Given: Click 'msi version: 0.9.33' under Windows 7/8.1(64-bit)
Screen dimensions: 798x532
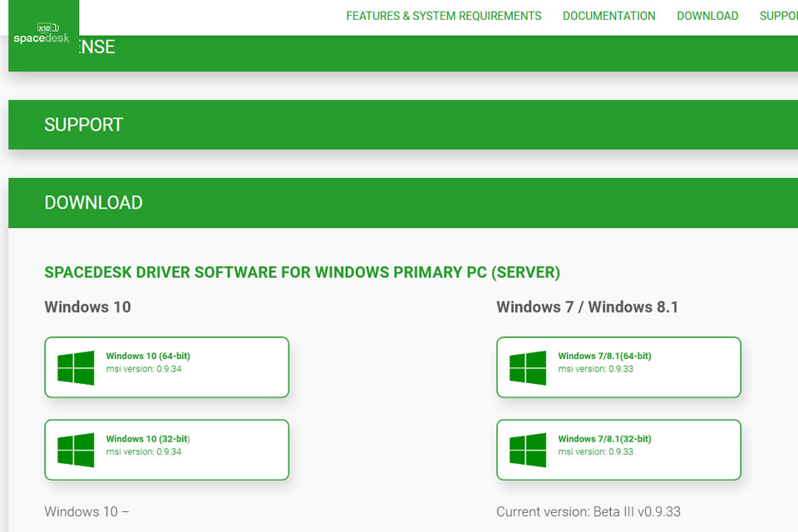Looking at the screenshot, I should [595, 368].
